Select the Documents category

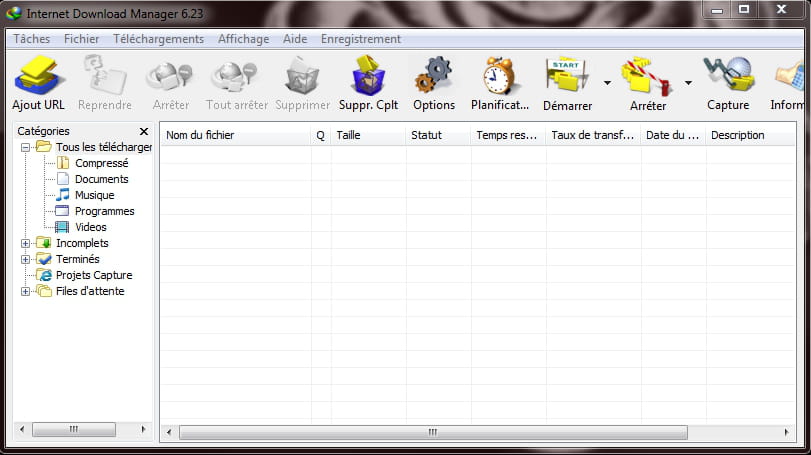(101, 179)
